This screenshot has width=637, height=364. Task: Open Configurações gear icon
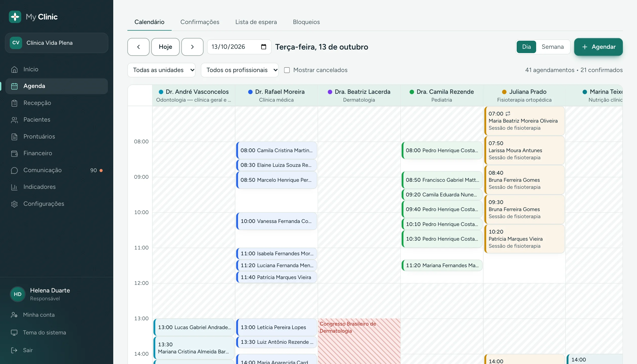tap(14, 204)
